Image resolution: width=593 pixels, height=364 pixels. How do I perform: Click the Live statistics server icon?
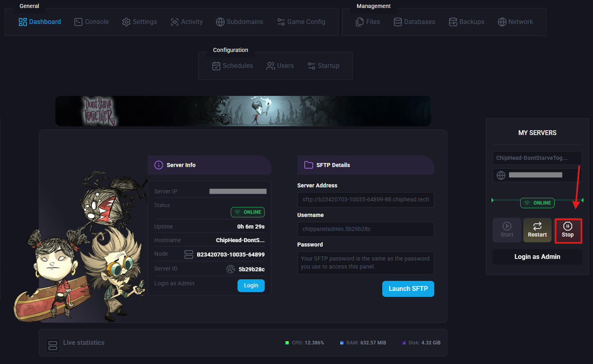tap(53, 346)
